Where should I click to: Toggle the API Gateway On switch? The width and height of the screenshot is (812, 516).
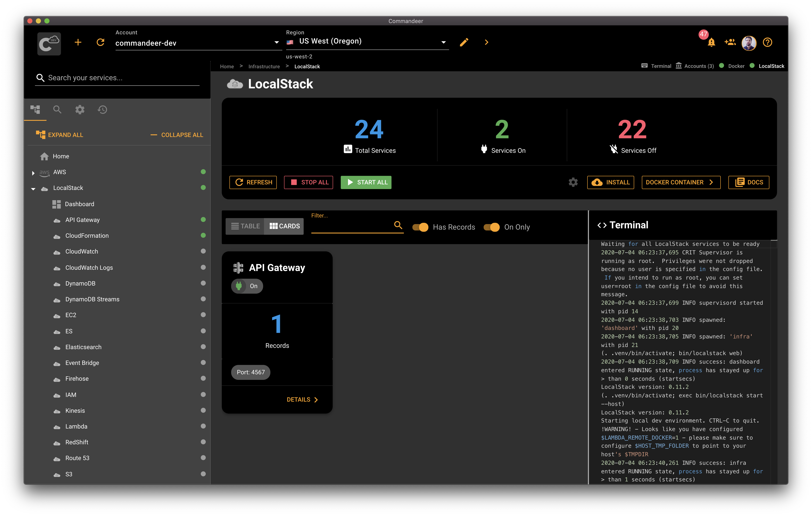[x=247, y=286]
